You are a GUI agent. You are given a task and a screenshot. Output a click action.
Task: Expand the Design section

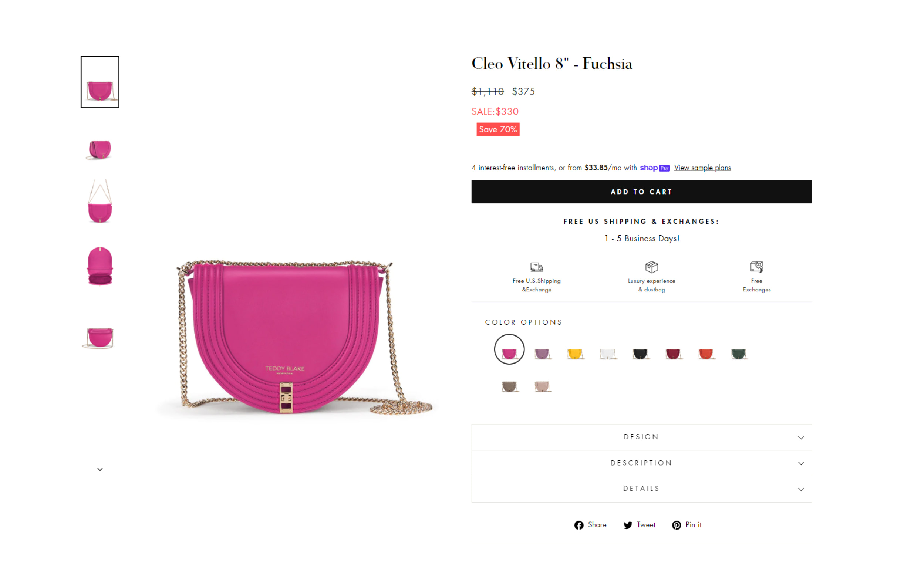click(641, 437)
